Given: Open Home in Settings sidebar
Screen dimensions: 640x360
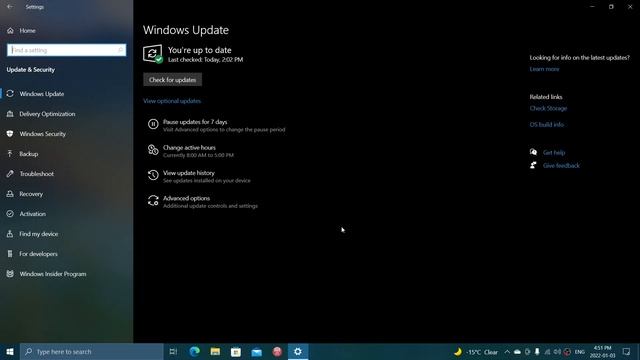Looking at the screenshot, I should pyautogui.click(x=27, y=31).
